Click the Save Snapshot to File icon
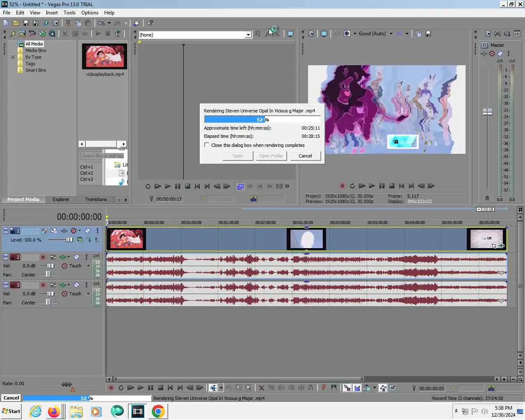Screen dimensions: 525x420 428,34
